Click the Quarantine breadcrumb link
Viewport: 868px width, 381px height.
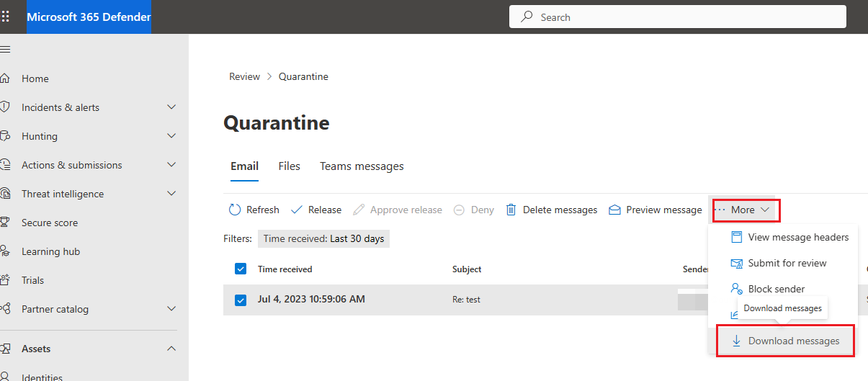click(x=303, y=76)
